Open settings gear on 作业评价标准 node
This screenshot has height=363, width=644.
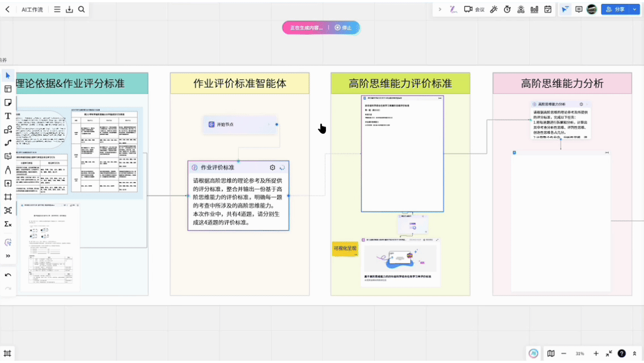[x=272, y=168]
